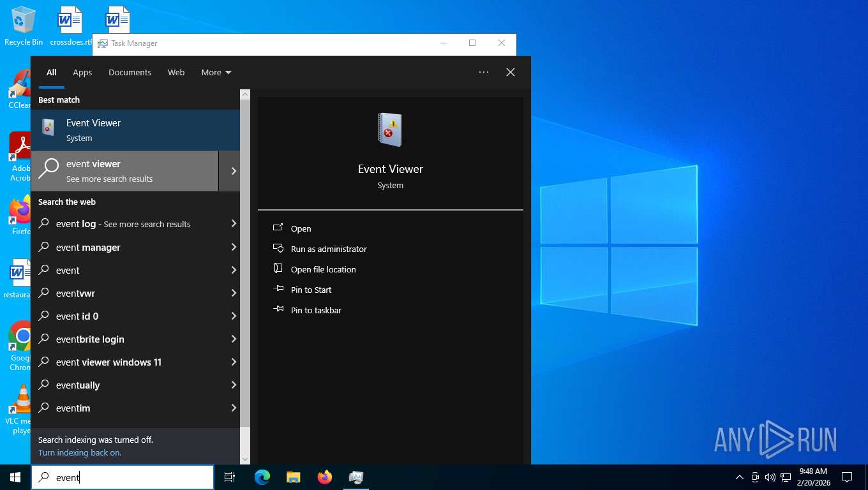The height and width of the screenshot is (490, 868).
Task: Show hidden tray icons
Action: click(x=740, y=477)
